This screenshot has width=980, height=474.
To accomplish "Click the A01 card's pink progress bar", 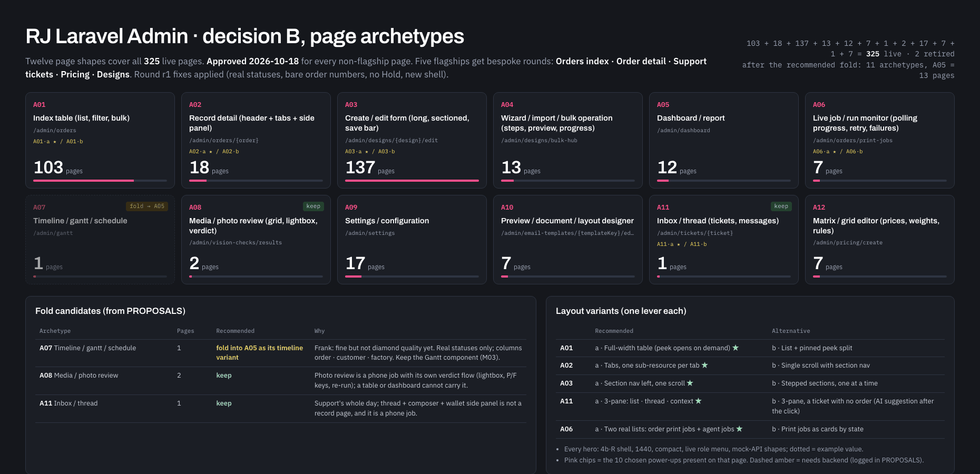I will [x=83, y=181].
